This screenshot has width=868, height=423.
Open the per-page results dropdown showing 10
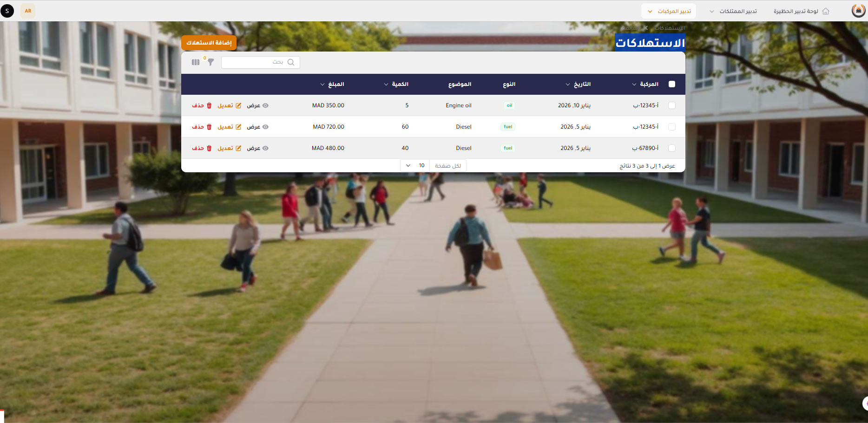(414, 166)
